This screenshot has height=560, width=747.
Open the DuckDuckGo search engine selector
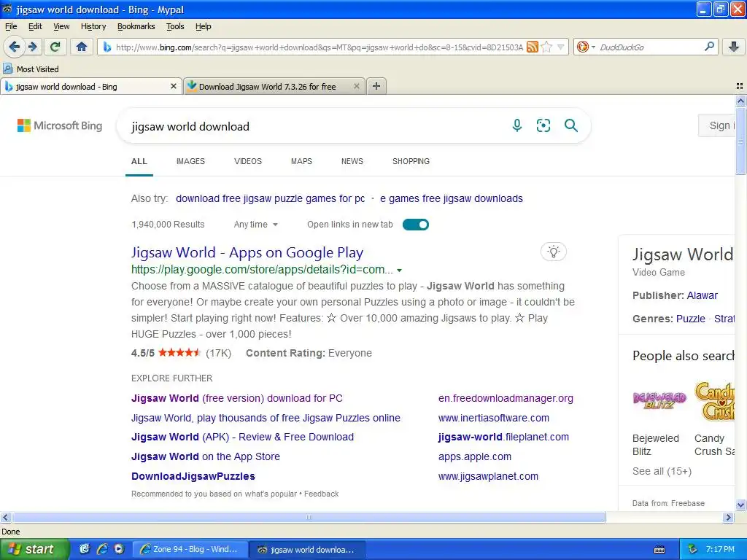point(586,47)
